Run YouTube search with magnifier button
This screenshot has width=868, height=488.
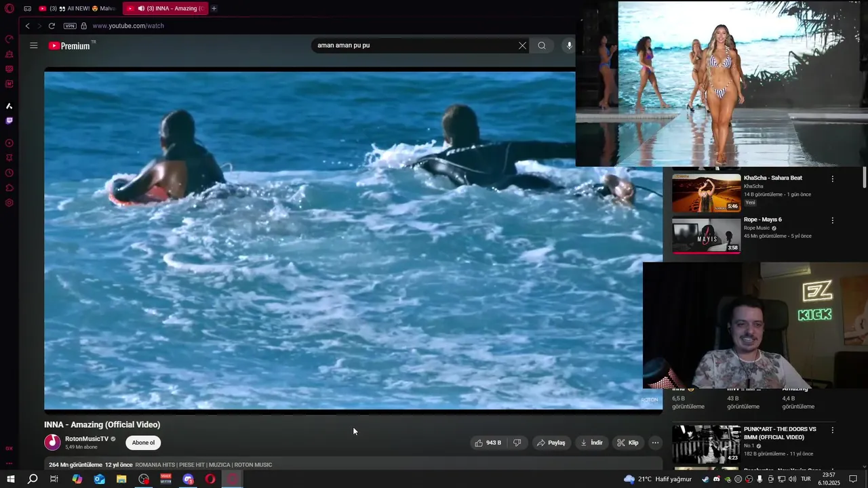pyautogui.click(x=542, y=45)
